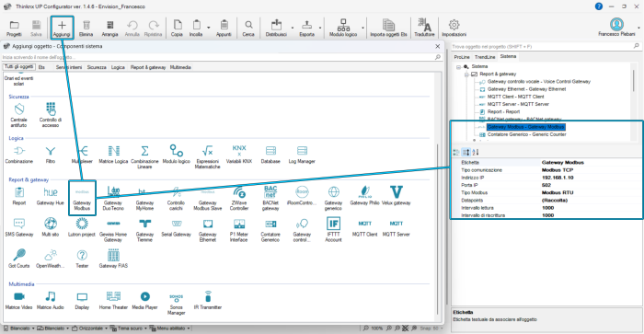Open the Esporta dropdown arrow

(320, 28)
